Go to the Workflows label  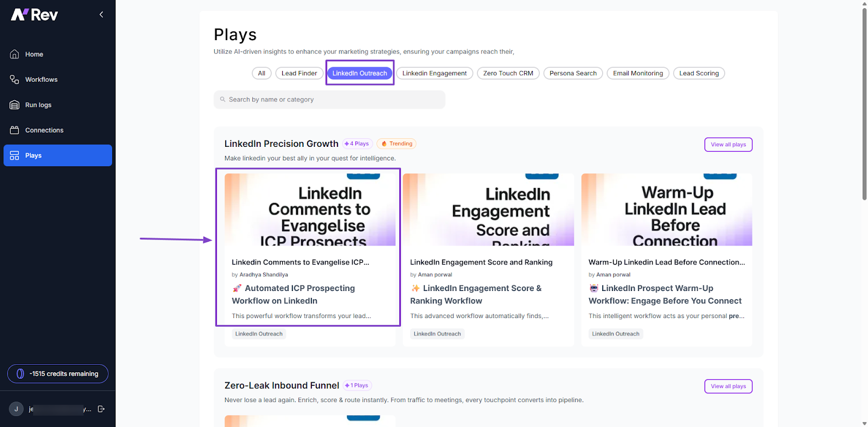(x=41, y=80)
